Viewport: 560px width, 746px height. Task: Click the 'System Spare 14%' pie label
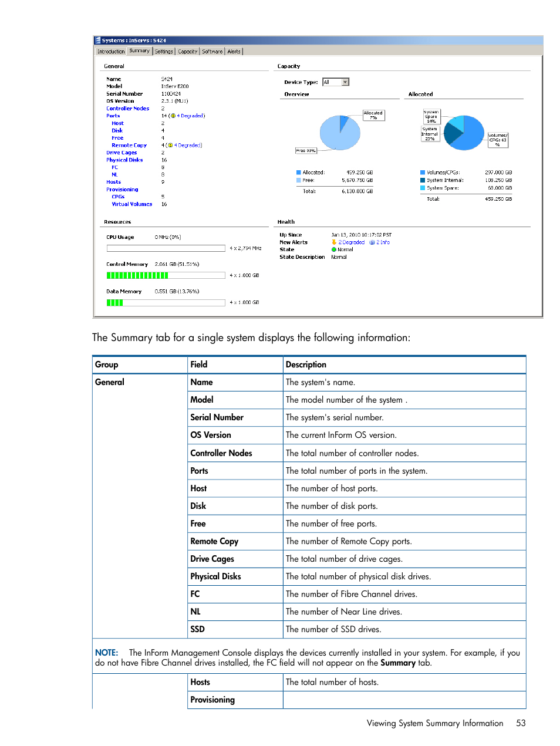431,117
